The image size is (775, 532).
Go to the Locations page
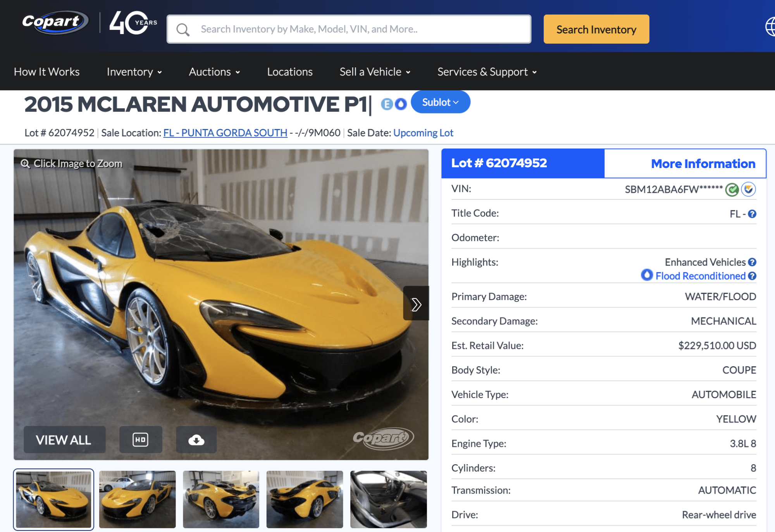(x=290, y=72)
